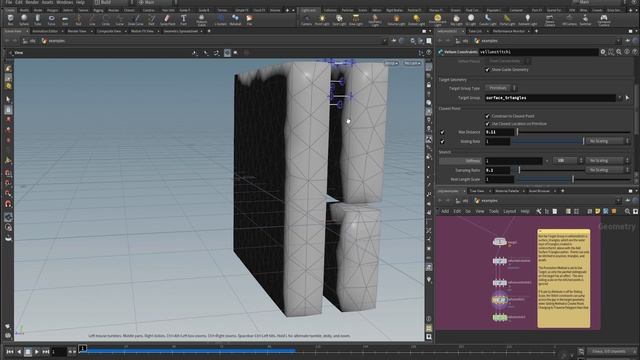
Task: Click the network editor search icon
Action: (627, 211)
